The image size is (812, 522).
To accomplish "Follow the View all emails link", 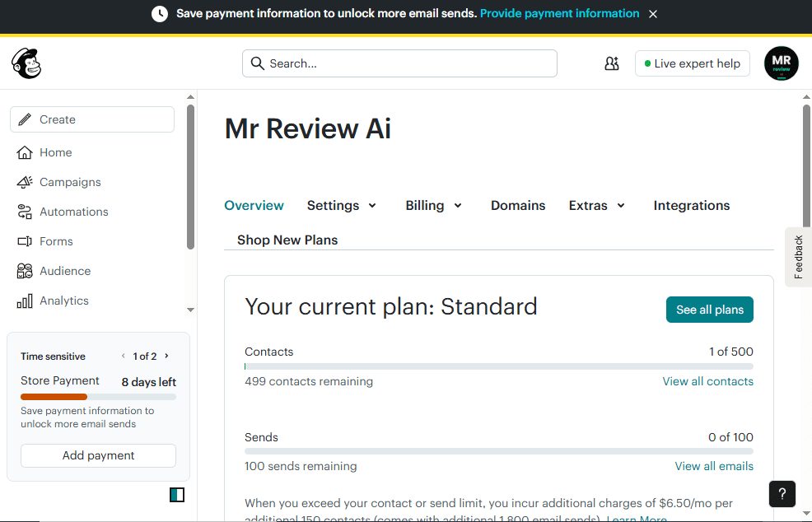I will click(714, 467).
